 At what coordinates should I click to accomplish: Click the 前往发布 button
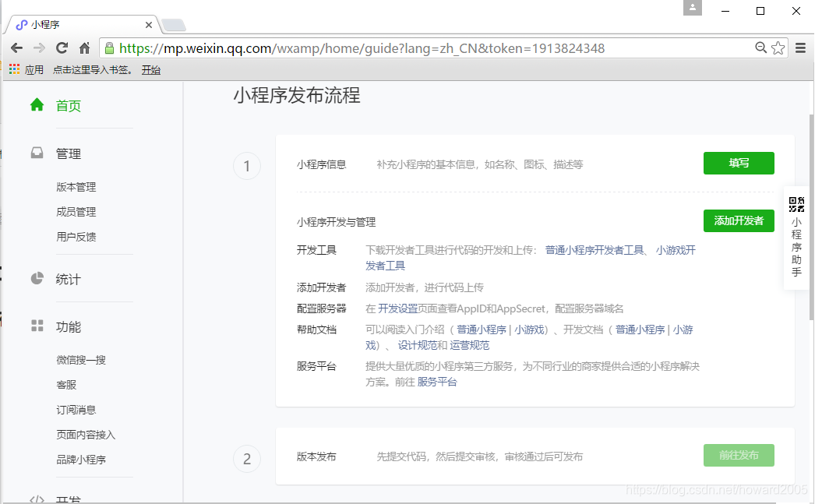(x=739, y=455)
